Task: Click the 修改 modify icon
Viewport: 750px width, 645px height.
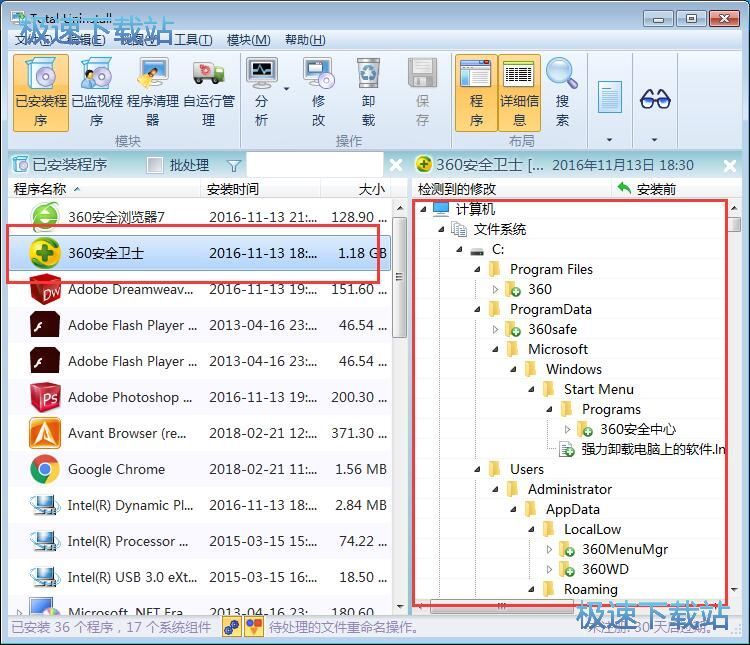Action: pos(319,74)
